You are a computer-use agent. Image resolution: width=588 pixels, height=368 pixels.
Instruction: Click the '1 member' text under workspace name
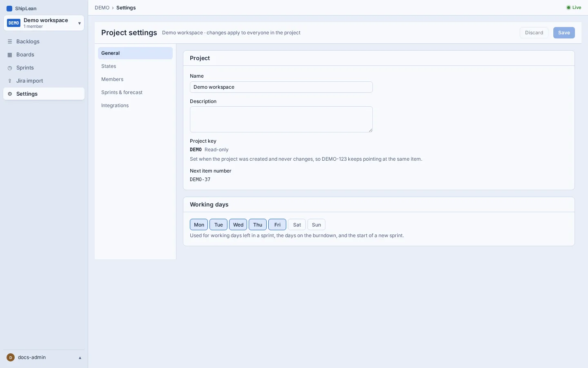click(33, 27)
